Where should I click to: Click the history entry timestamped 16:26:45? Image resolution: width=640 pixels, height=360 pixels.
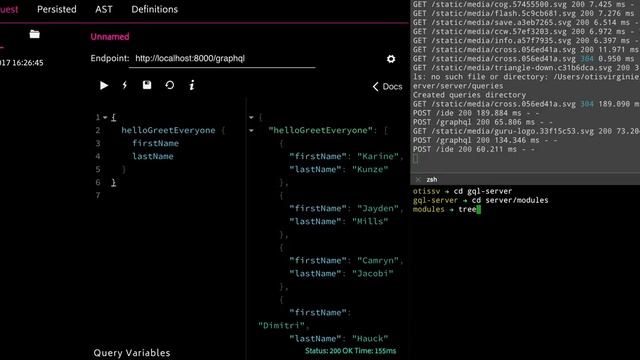click(x=22, y=63)
